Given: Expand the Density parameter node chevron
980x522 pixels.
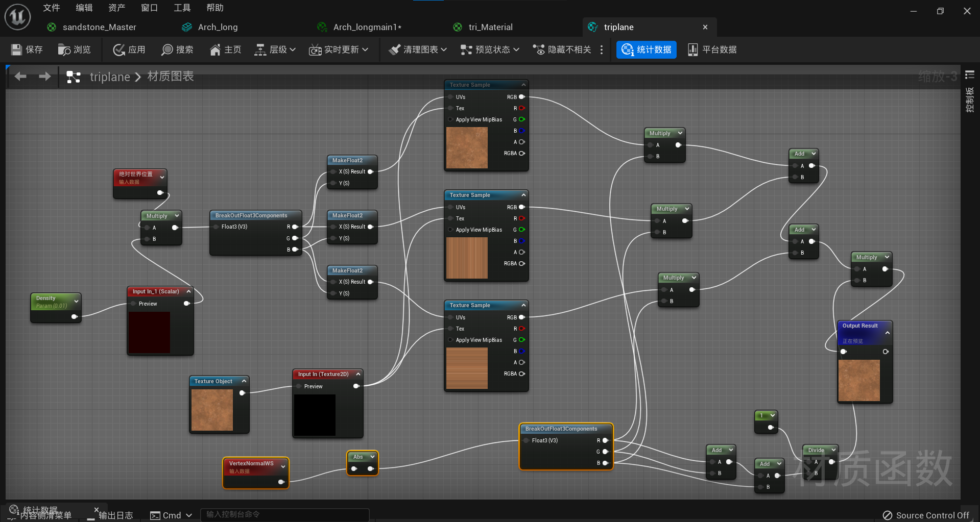Looking at the screenshot, I should click(76, 301).
